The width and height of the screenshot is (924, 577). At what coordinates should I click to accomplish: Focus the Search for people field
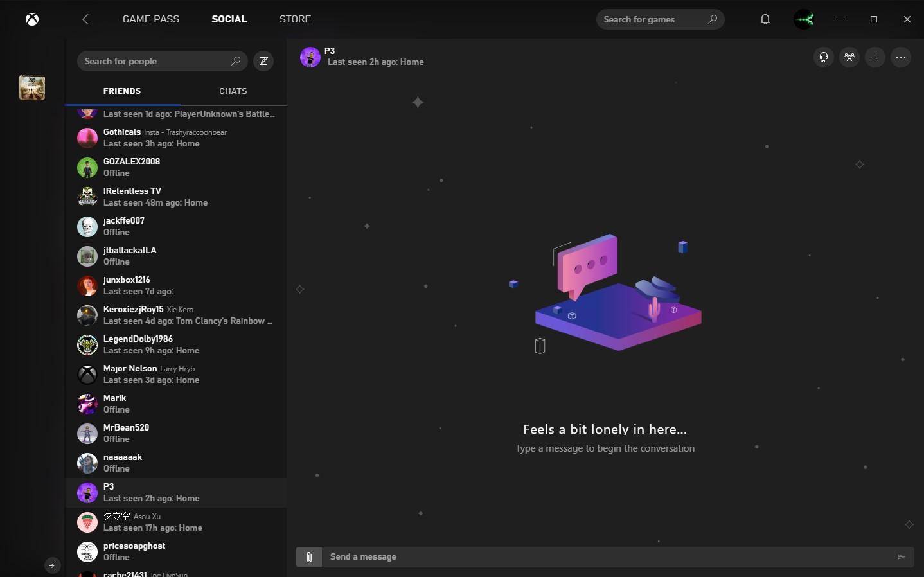(162, 61)
